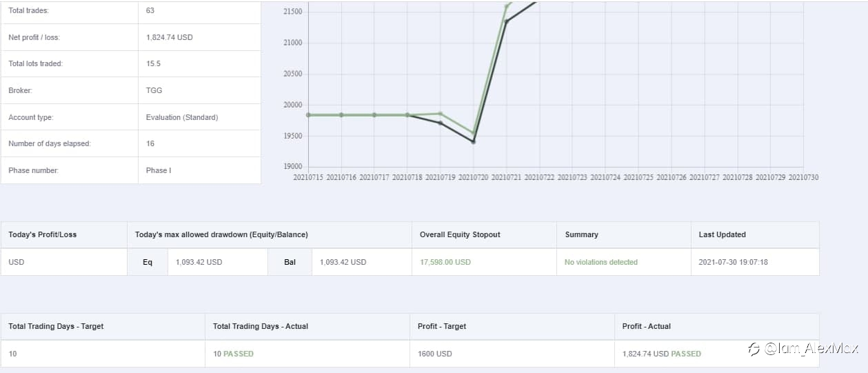This screenshot has height=373, width=868.
Task: Click the 20000 y-axis label
Action: coord(293,105)
